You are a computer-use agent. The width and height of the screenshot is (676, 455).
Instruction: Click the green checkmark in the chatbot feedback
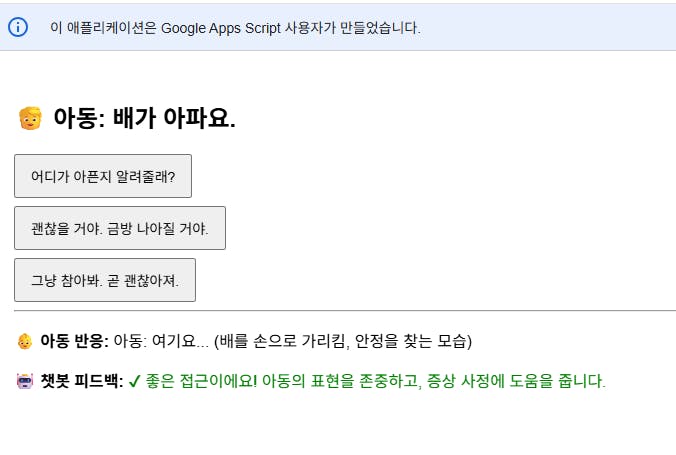[135, 381]
